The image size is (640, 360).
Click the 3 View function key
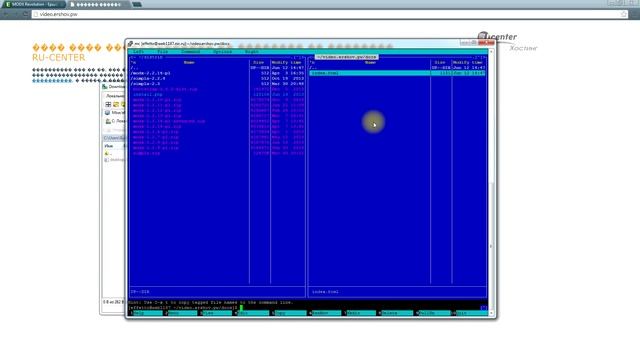click(x=216, y=313)
